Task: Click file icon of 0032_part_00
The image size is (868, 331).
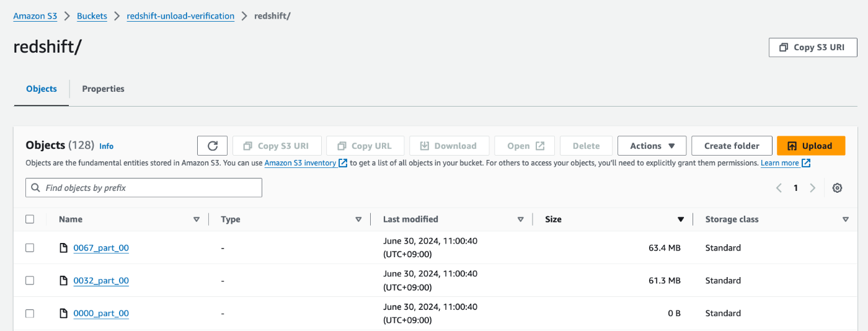Action: [x=63, y=281]
